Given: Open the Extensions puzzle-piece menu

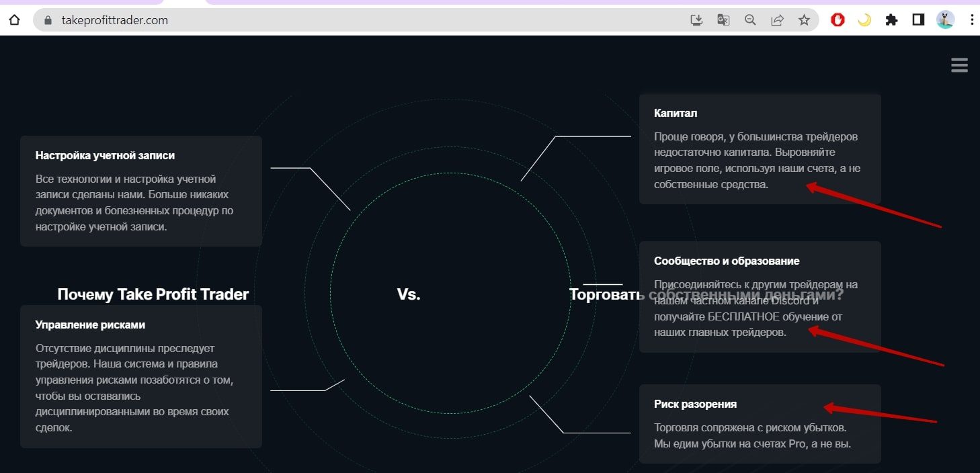Looking at the screenshot, I should point(891,20).
